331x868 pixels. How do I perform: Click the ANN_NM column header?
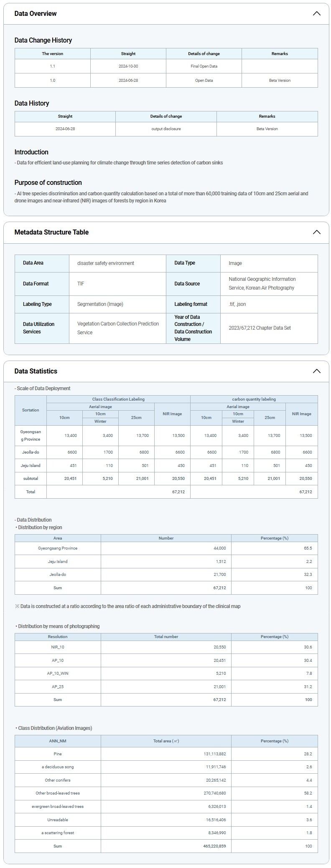pyautogui.click(x=58, y=741)
